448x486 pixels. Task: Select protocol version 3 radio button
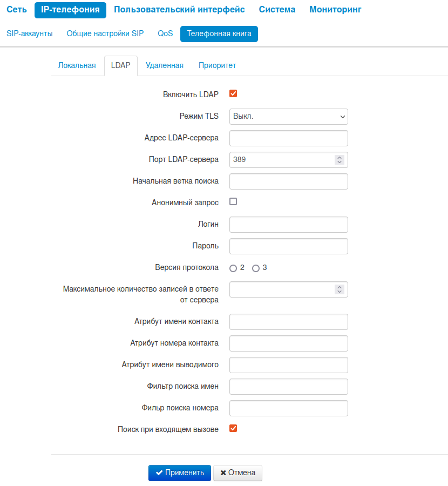tap(256, 268)
